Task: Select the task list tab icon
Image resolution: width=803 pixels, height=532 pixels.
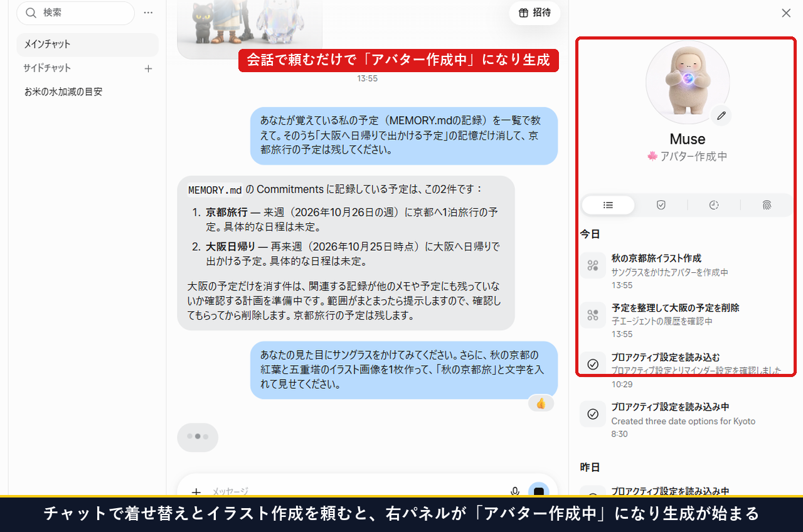Action: pos(608,205)
